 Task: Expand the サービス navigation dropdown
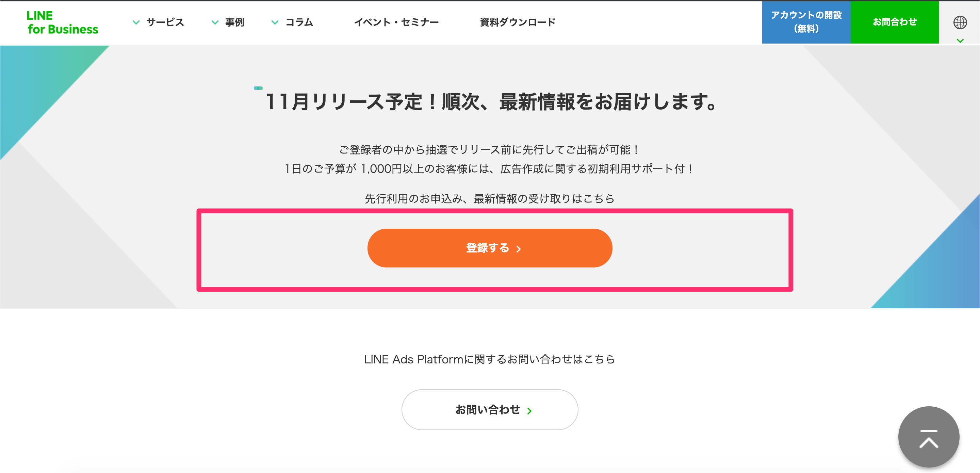coord(165,22)
